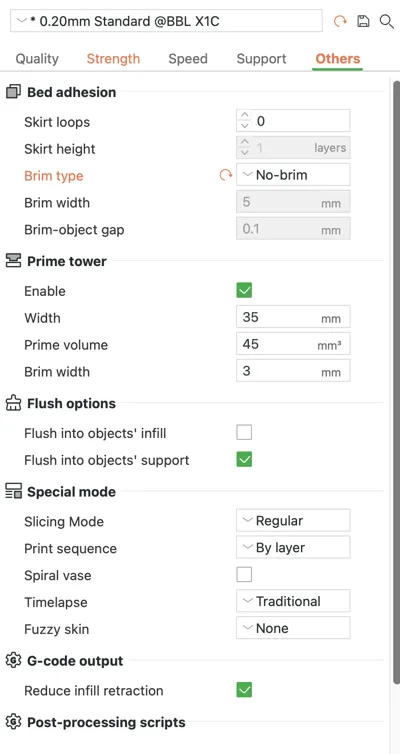The width and height of the screenshot is (400, 754).
Task: Enable Flush into objects' infill
Action: pos(244,433)
